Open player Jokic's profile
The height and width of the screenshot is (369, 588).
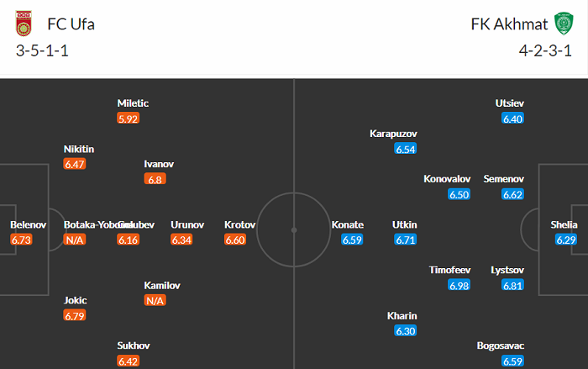click(x=75, y=300)
